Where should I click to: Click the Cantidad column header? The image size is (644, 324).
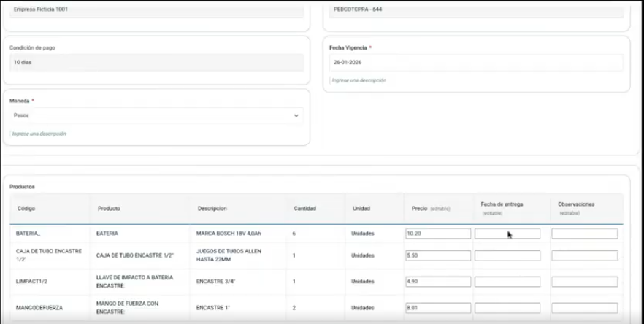[304, 209]
